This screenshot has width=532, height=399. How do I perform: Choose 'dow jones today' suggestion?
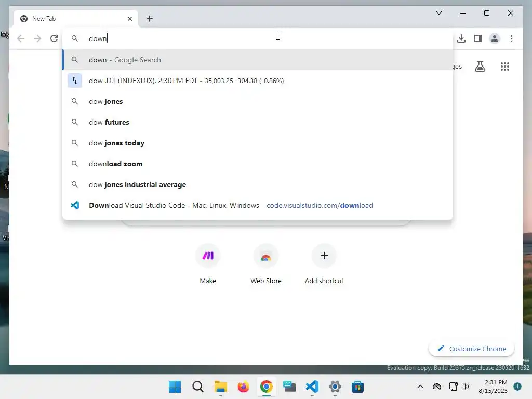pos(258,143)
